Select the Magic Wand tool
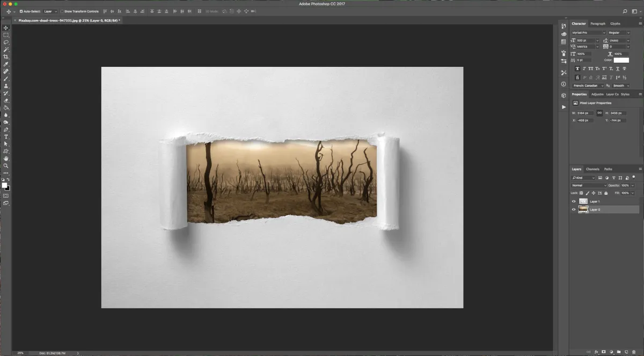 6,49
